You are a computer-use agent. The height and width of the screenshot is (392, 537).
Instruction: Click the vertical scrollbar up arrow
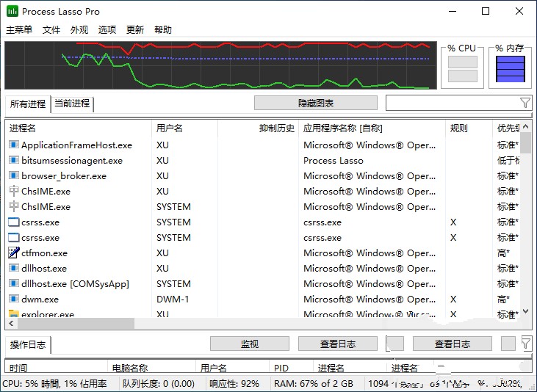click(526, 127)
